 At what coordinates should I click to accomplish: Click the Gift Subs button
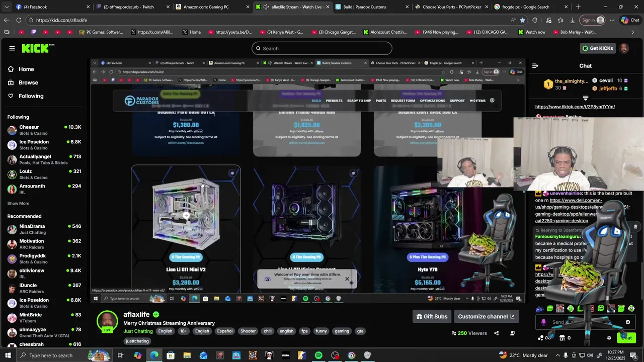pos(432,316)
